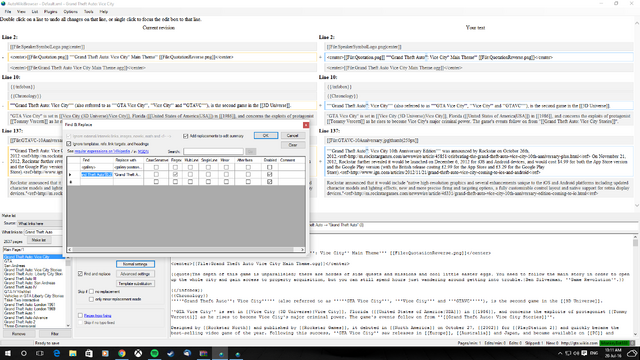The image size is (640, 360).
Task: Click the new-row asterisk selector in rules grid
Action: click(x=70, y=182)
